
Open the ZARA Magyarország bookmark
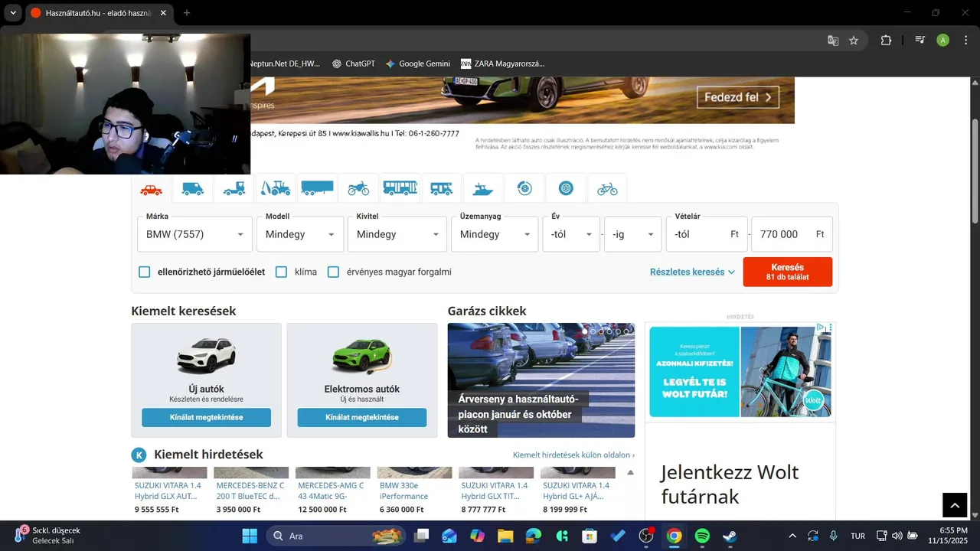[502, 64]
